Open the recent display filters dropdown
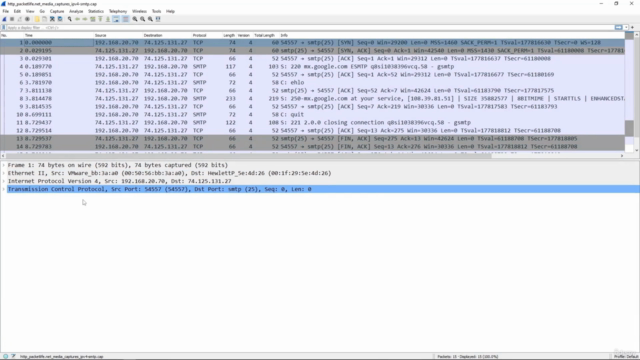This screenshot has height=360, width=640. pyautogui.click(x=626, y=27)
